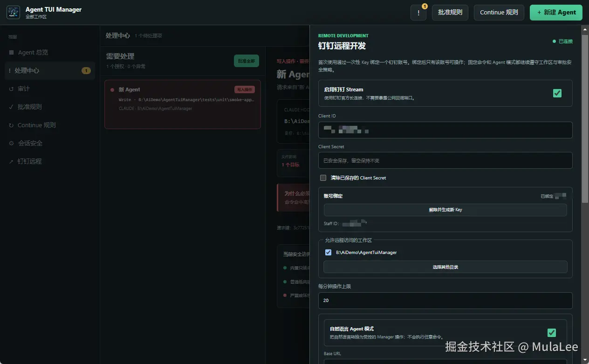Create a new agent with 新建 Agent
This screenshot has width=589, height=364.
(556, 13)
